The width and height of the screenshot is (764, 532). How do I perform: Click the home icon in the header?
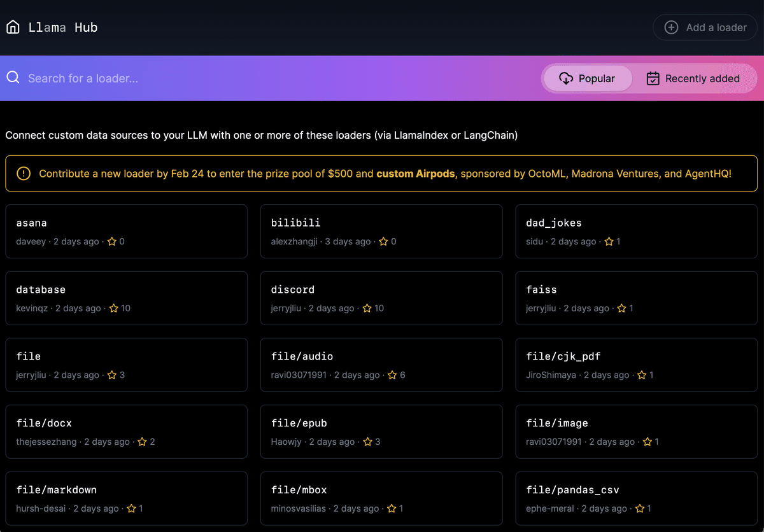pyautogui.click(x=13, y=27)
